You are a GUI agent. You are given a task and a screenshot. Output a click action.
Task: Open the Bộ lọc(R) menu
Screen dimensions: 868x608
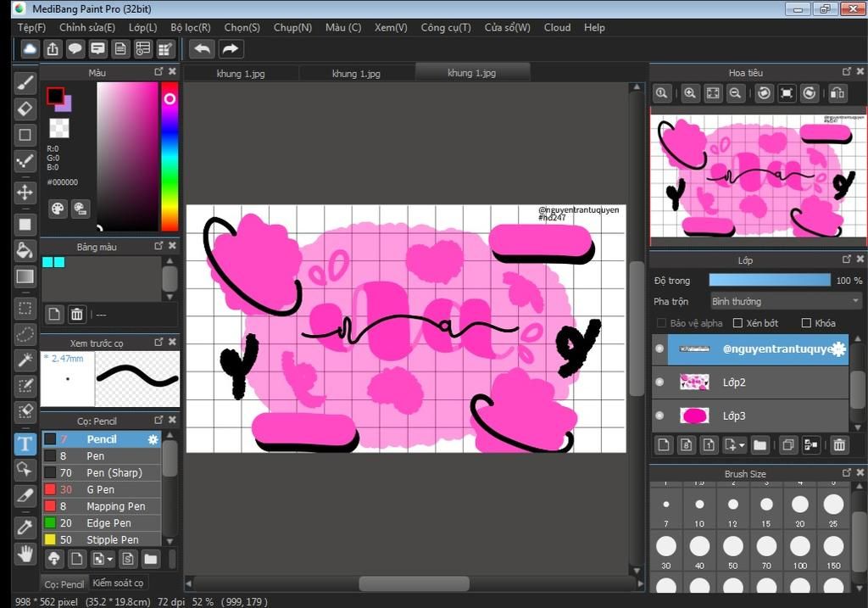click(191, 27)
